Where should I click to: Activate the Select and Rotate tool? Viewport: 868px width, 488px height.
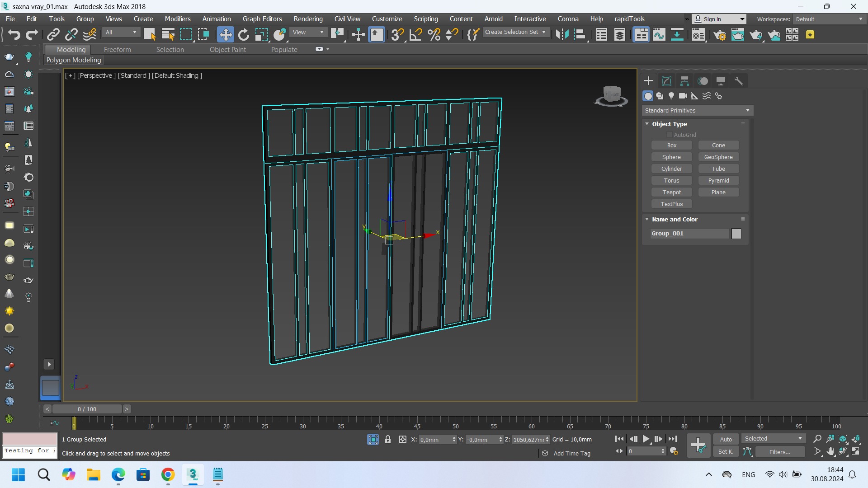click(244, 35)
